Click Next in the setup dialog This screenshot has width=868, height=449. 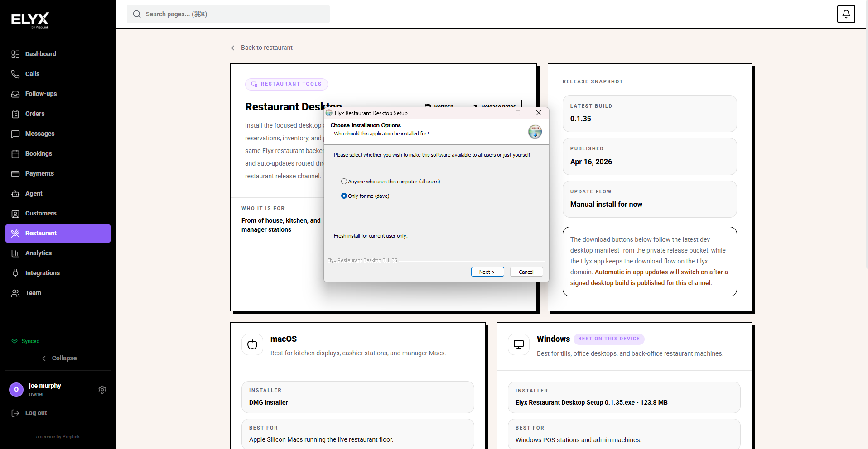(487, 272)
